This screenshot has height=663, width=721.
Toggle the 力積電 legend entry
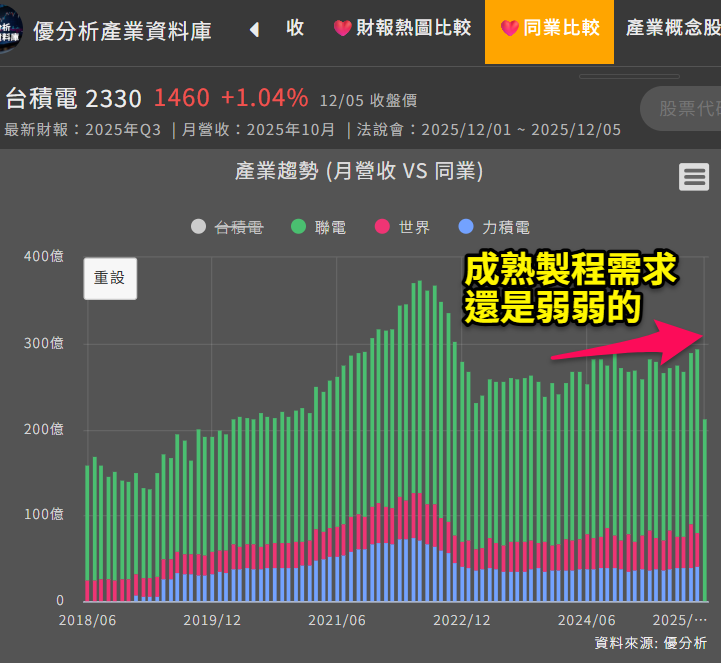coord(493,227)
